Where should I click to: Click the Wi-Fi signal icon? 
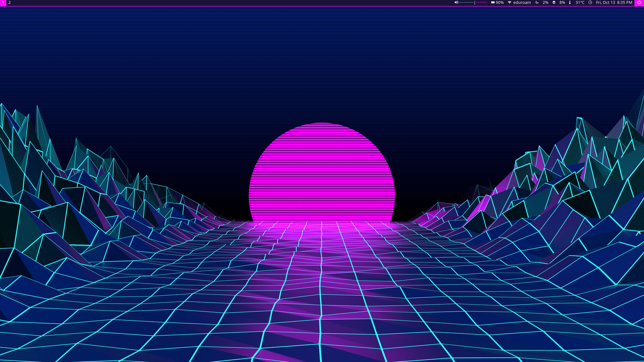509,3
